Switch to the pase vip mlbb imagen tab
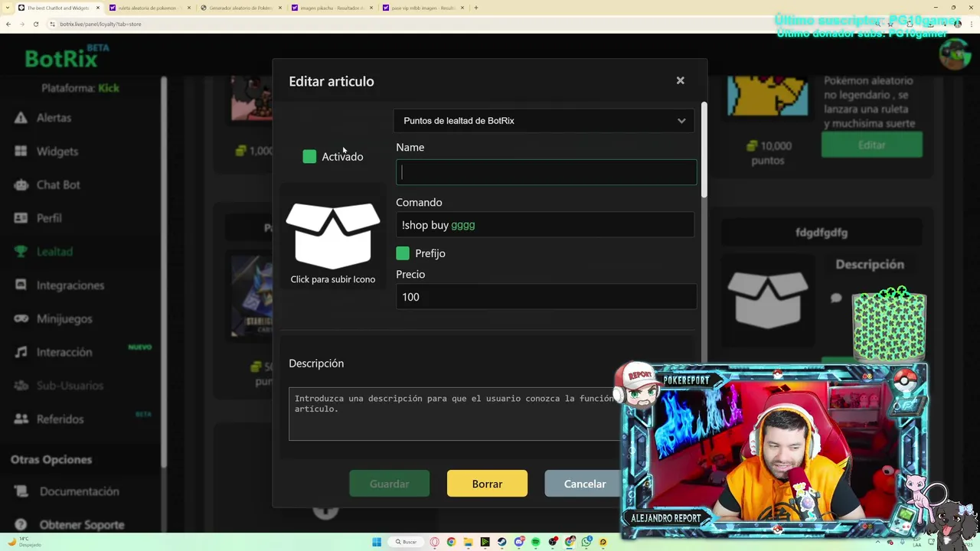Screen dimensions: 980x551 [x=422, y=8]
